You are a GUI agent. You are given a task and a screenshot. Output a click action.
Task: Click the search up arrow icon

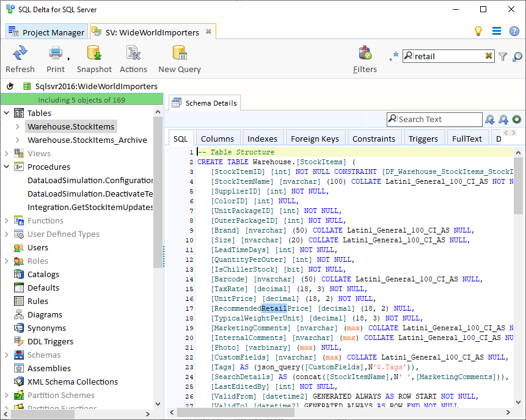pos(503,119)
